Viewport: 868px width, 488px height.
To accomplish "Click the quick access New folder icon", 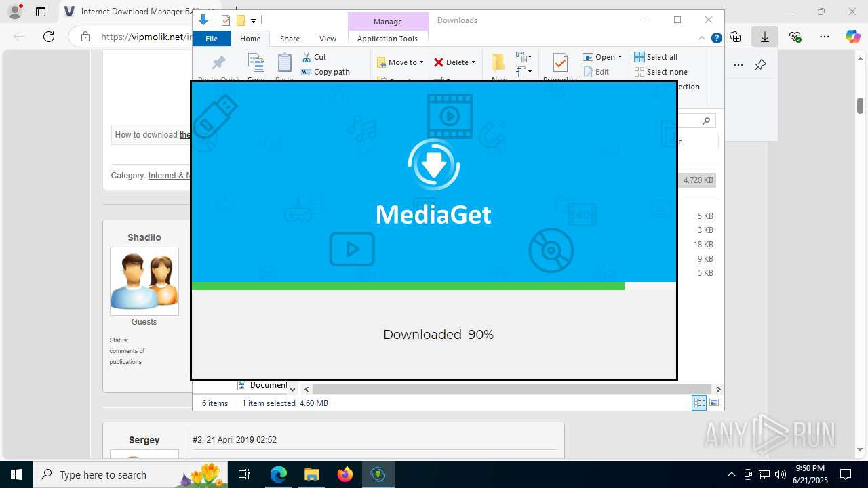I will (x=240, y=20).
